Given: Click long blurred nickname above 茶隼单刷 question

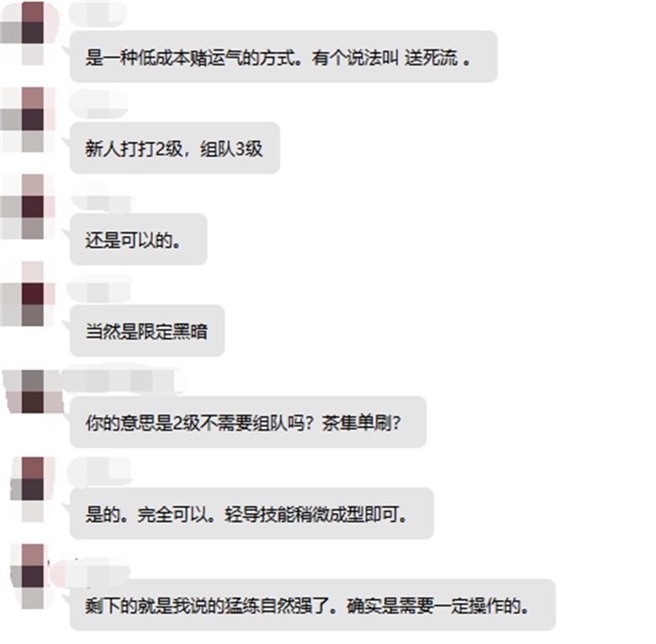Looking at the screenshot, I should click(124, 381).
